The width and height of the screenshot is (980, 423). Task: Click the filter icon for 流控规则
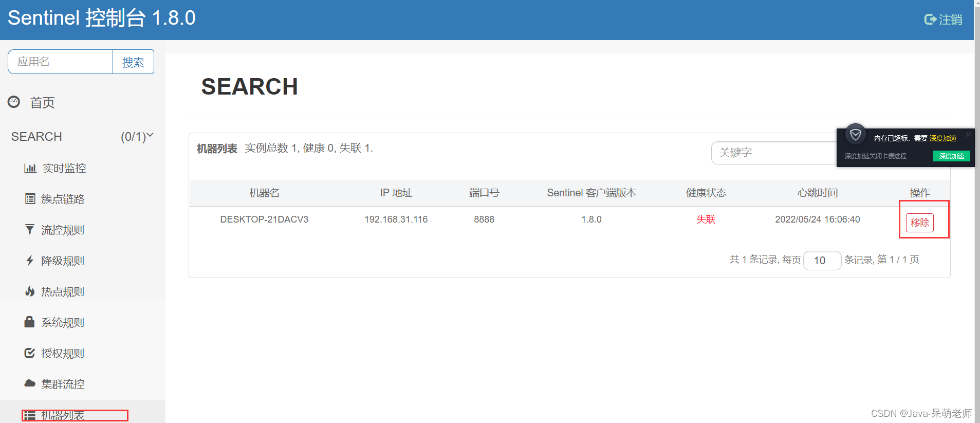(30, 229)
